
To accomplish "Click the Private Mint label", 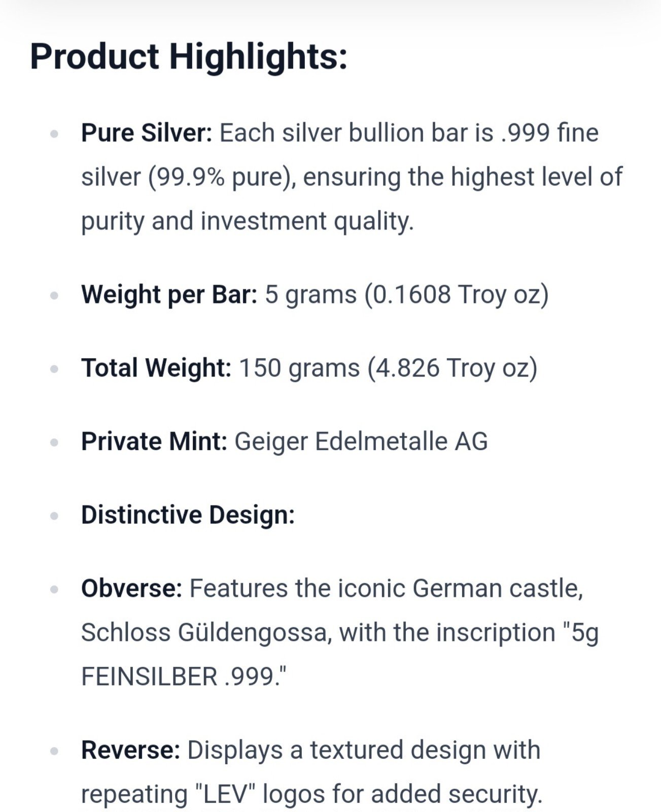I will (x=154, y=441).
